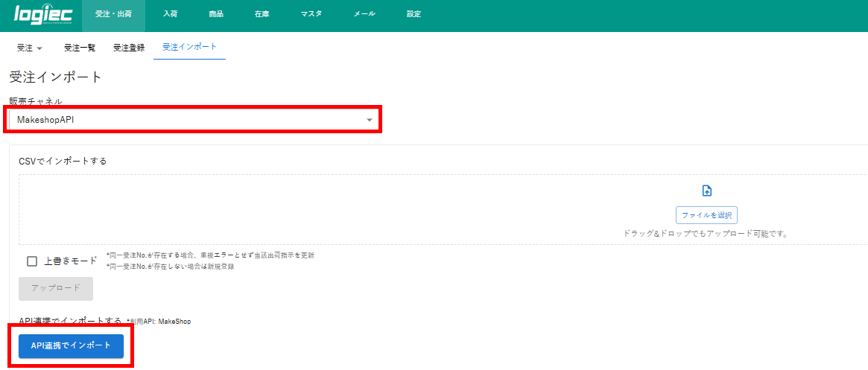Open the 販売チャネル MakeshopAPI select field

tap(186, 120)
